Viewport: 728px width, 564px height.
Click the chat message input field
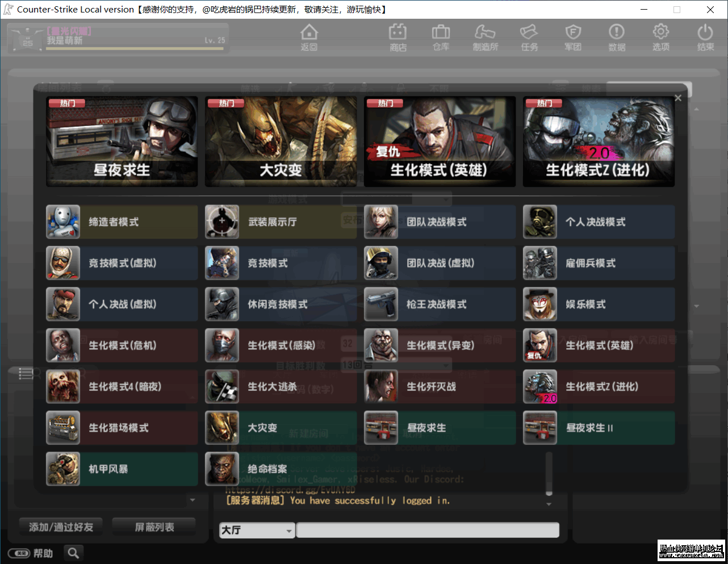point(428,530)
